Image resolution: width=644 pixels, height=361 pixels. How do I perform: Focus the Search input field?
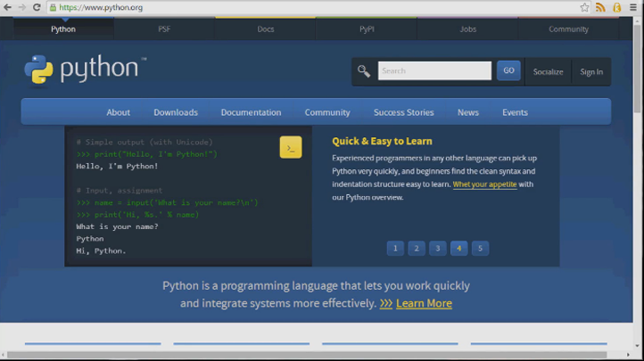click(x=434, y=70)
